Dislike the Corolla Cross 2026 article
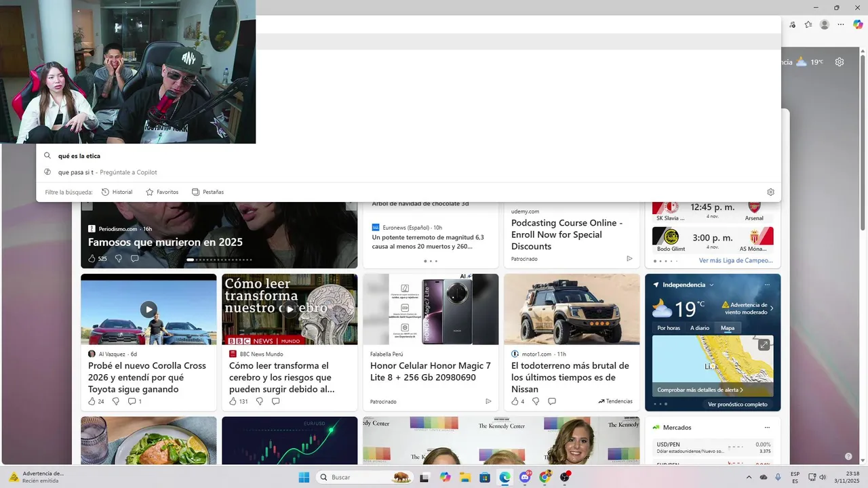The image size is (868, 488). tap(115, 401)
